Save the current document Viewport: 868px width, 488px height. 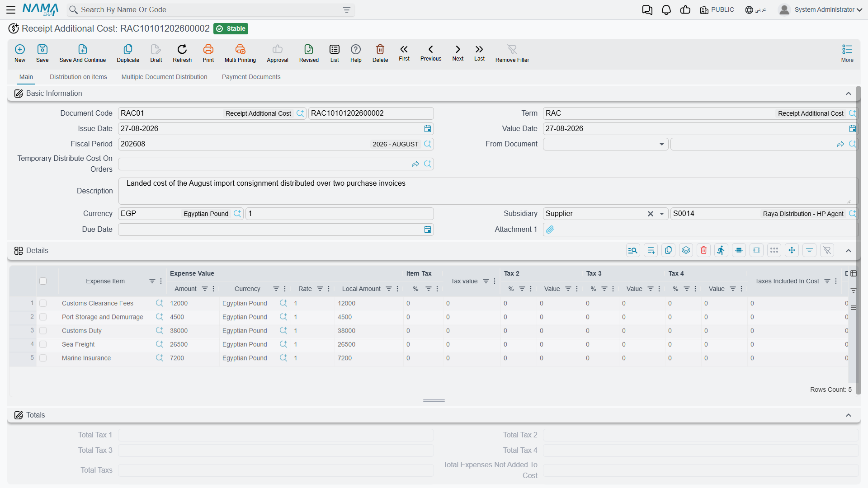(x=42, y=53)
